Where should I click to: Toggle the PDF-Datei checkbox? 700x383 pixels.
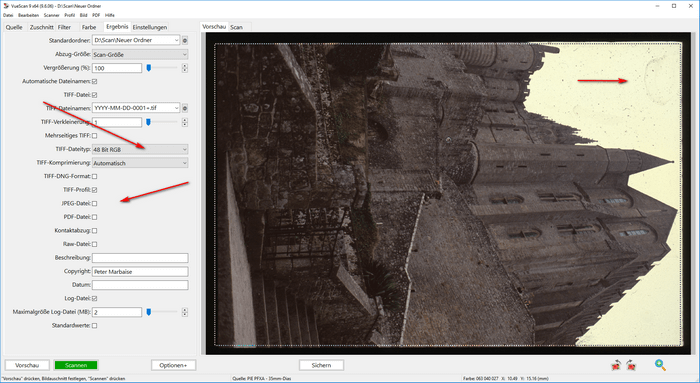coord(95,217)
